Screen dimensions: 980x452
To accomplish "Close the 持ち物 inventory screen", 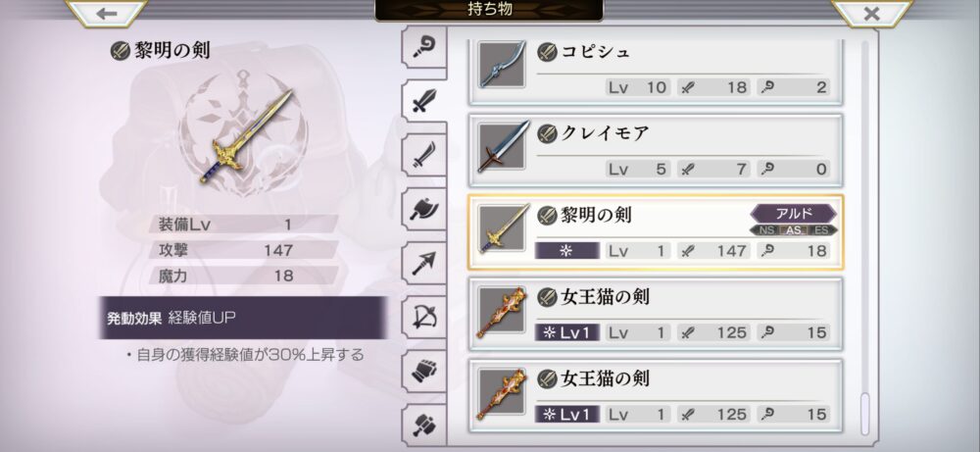I will click(871, 13).
